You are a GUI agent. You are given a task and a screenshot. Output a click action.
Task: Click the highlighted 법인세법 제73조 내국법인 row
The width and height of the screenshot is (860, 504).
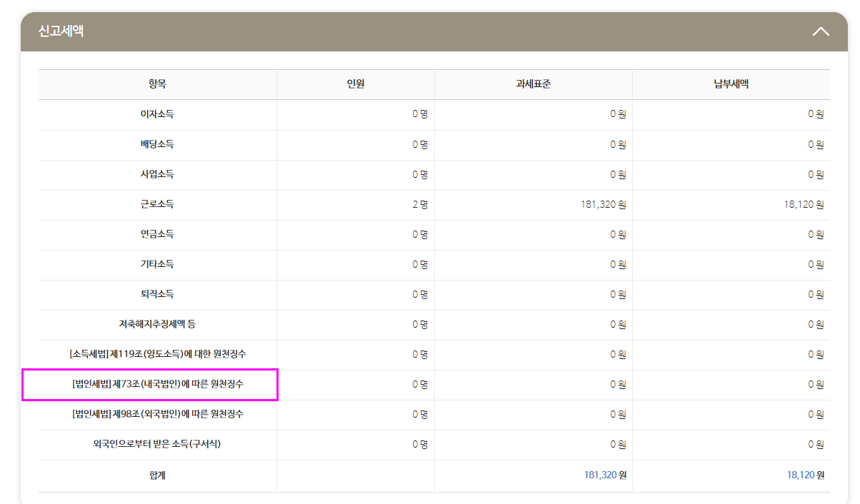pyautogui.click(x=157, y=384)
